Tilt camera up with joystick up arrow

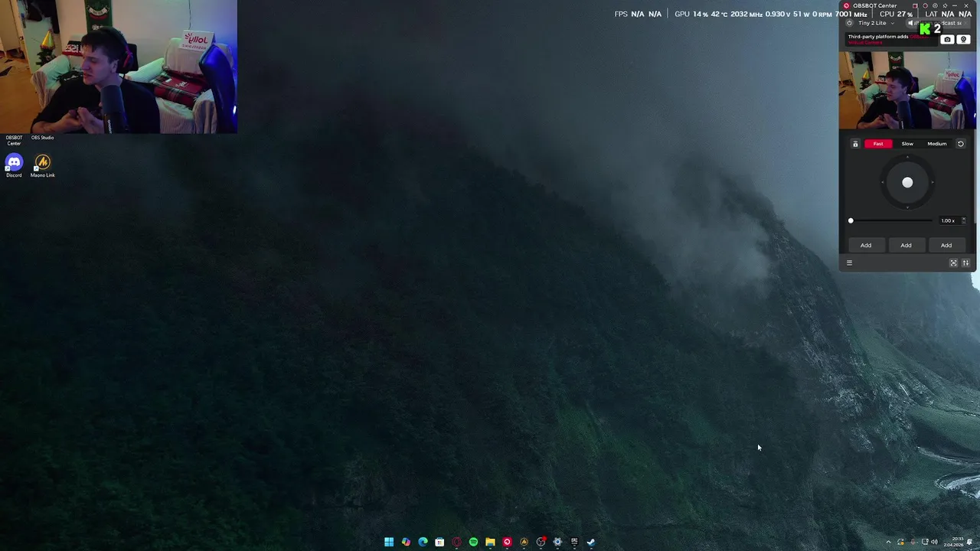(x=907, y=158)
